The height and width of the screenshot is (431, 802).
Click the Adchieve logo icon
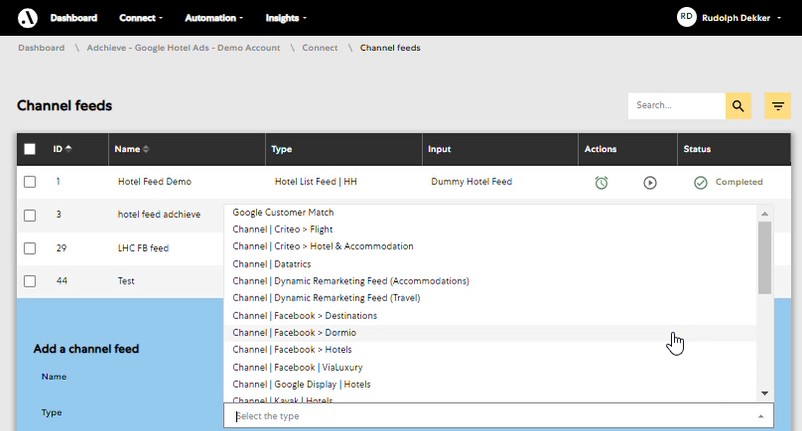click(x=28, y=18)
